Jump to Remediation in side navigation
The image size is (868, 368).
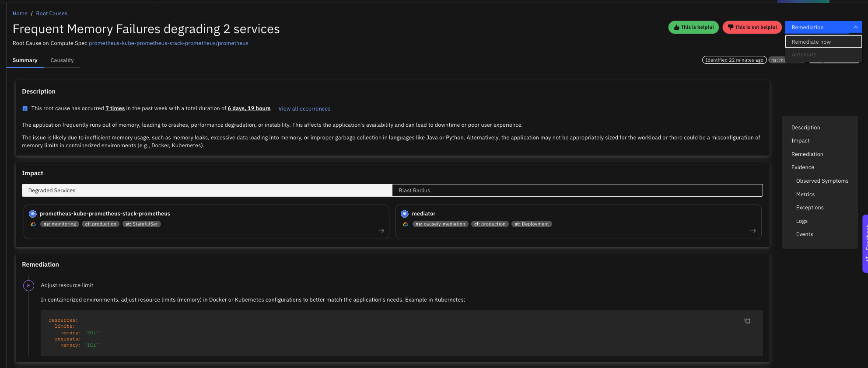pos(807,154)
